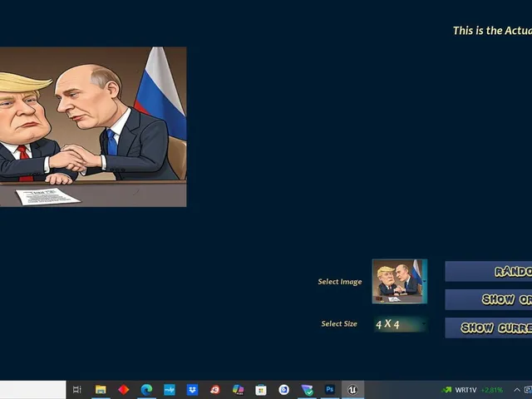Launch Microsoft Edge from the taskbar
532x399 pixels.
point(146,390)
